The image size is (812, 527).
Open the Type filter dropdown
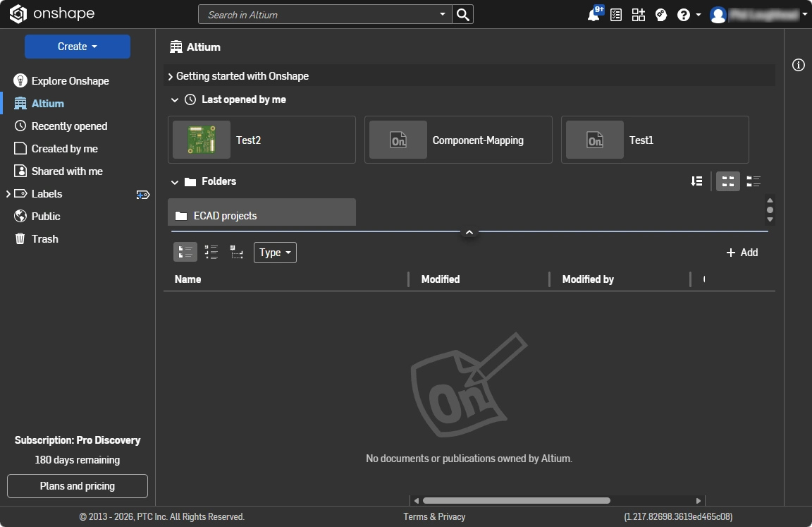275,253
